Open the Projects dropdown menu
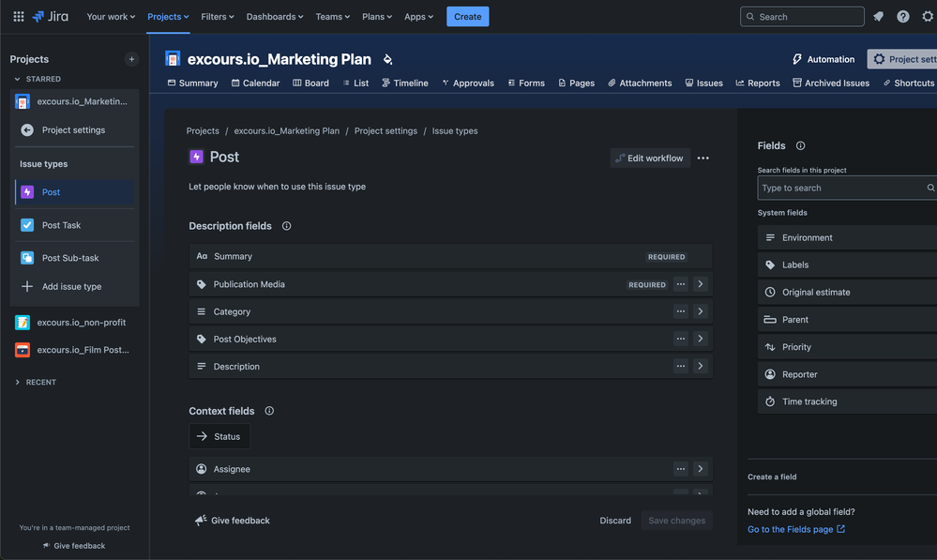This screenshot has width=937, height=560. click(x=168, y=17)
